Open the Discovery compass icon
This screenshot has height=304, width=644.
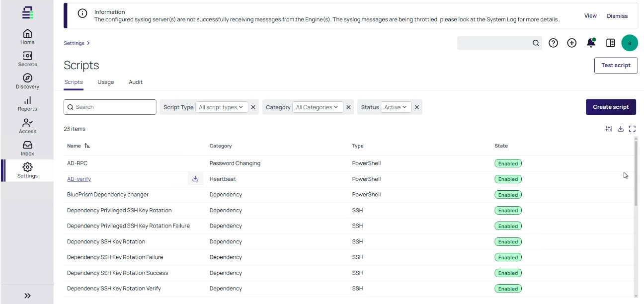27,81
